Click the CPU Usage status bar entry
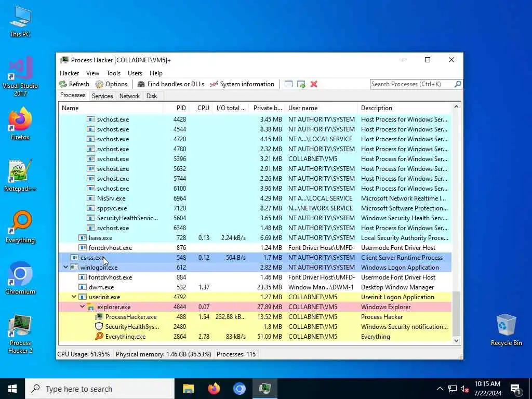 84,354
